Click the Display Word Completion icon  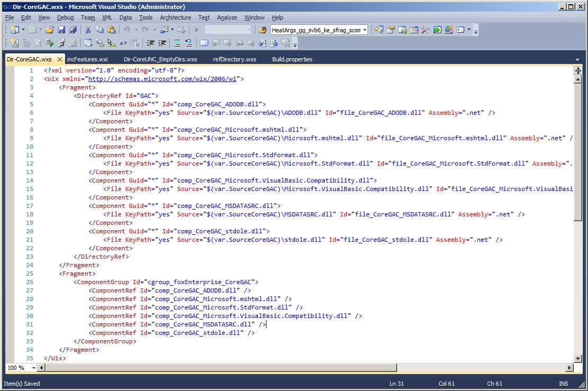[x=123, y=43]
